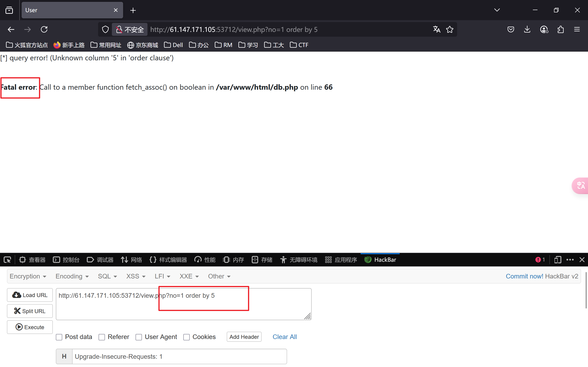The width and height of the screenshot is (588, 367).
Task: Click the Upgrade-Insecure-Requests header input field
Action: coord(179,356)
